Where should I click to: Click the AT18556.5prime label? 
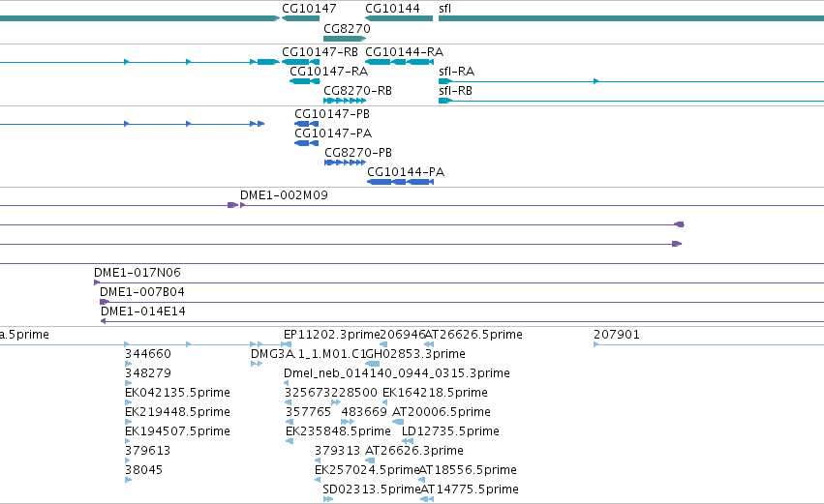click(468, 470)
